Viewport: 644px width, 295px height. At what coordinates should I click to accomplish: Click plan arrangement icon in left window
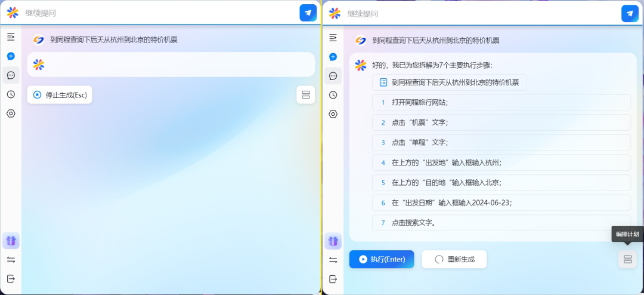tap(305, 94)
